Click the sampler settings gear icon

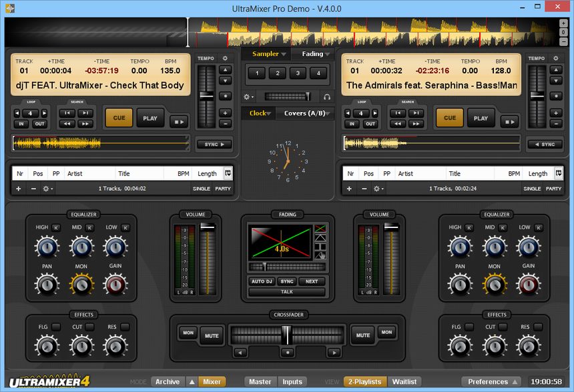coord(248,97)
